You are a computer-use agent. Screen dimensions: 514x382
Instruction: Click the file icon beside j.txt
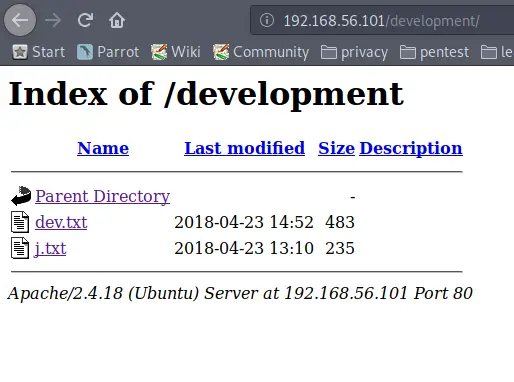click(20, 248)
